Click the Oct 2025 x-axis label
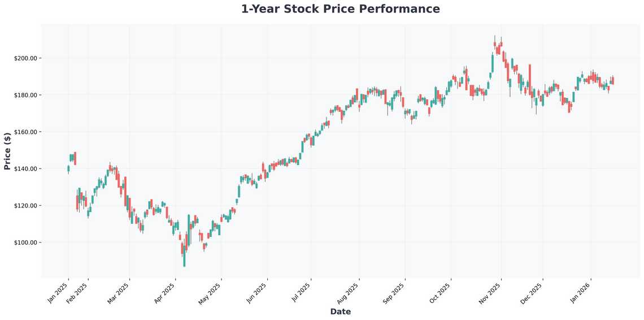The image size is (644, 320). click(441, 292)
